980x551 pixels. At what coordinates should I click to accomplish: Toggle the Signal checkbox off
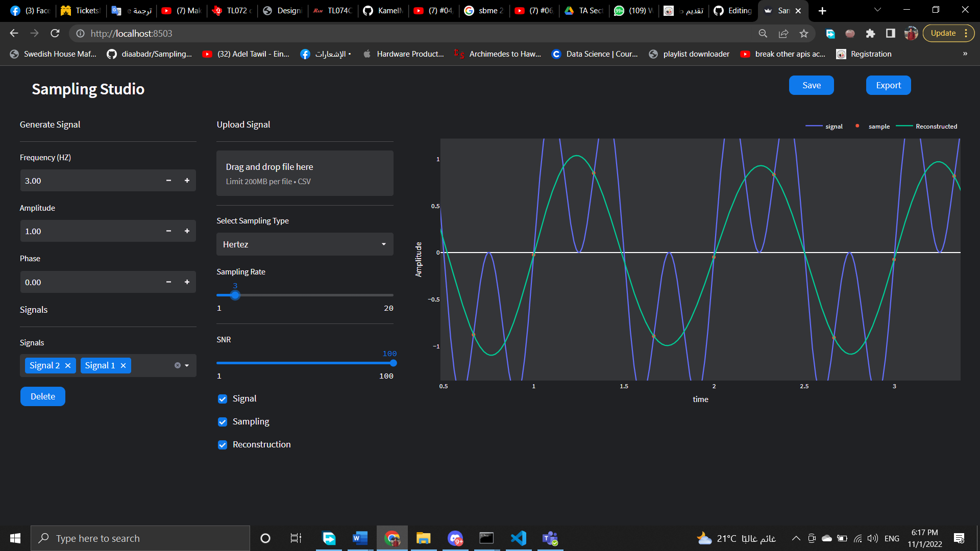coord(222,398)
